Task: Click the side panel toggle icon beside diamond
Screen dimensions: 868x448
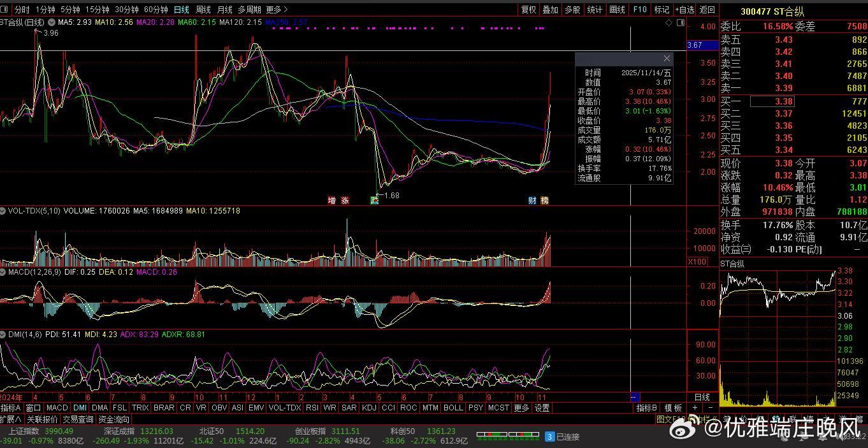Action: click(681, 22)
